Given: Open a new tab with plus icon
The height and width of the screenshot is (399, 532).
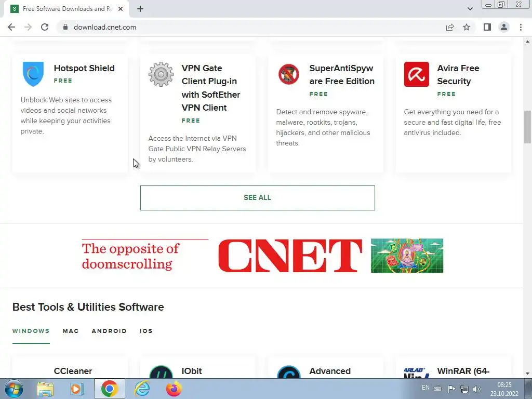Looking at the screenshot, I should 140,9.
